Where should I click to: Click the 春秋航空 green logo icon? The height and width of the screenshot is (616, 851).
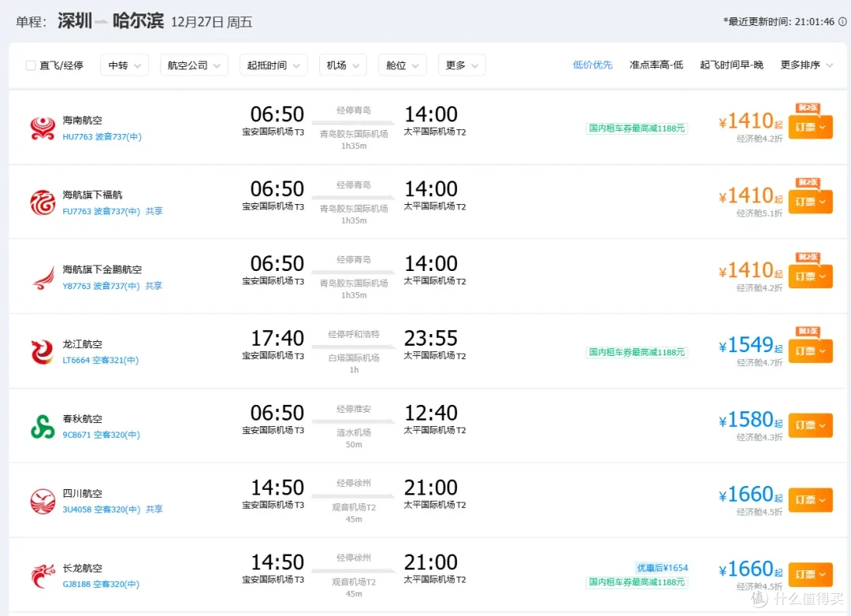point(43,427)
